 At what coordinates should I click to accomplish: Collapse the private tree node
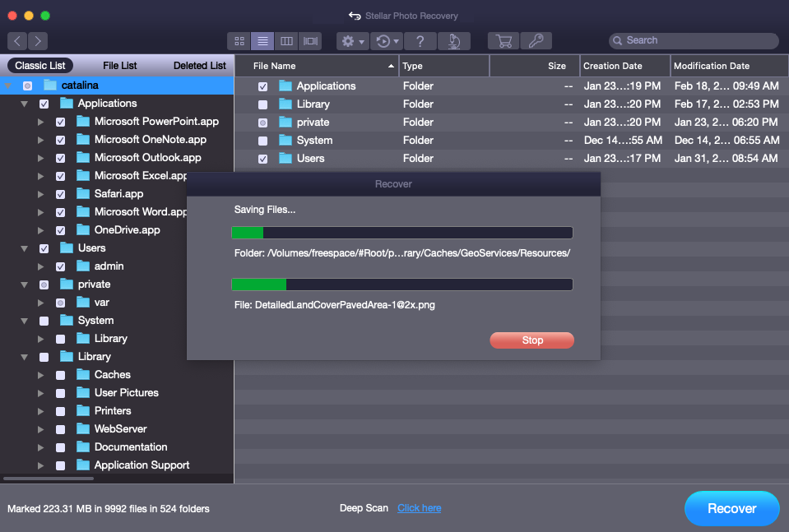[x=24, y=285]
